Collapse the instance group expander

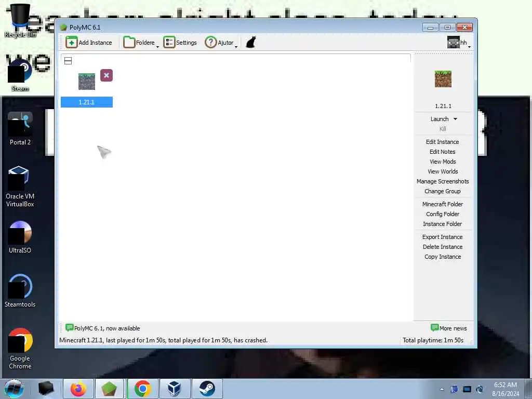point(68,61)
